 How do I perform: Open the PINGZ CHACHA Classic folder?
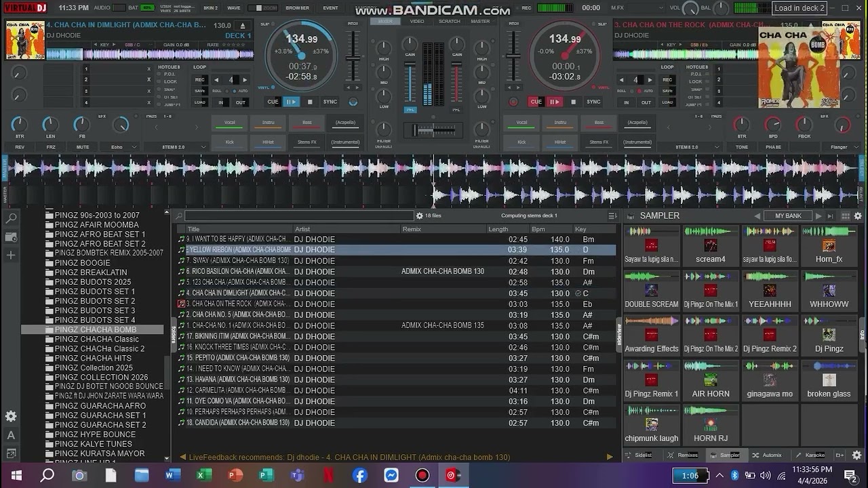[x=96, y=339]
